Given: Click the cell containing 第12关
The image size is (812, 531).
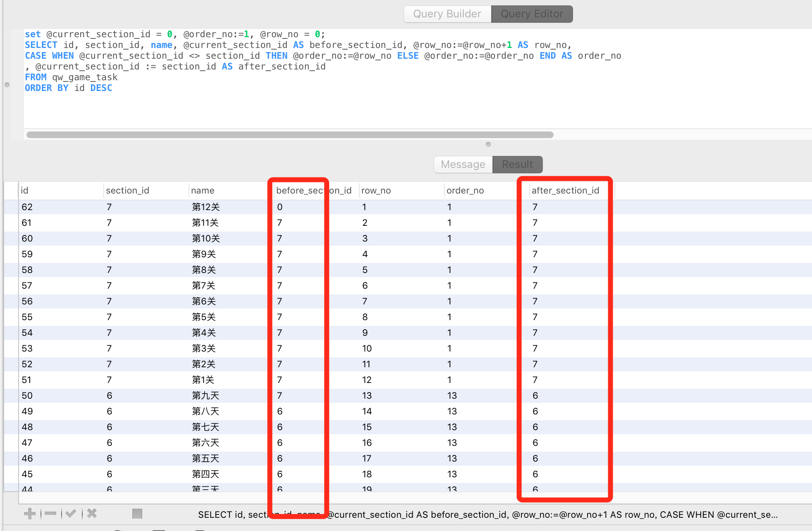Looking at the screenshot, I should coord(206,207).
